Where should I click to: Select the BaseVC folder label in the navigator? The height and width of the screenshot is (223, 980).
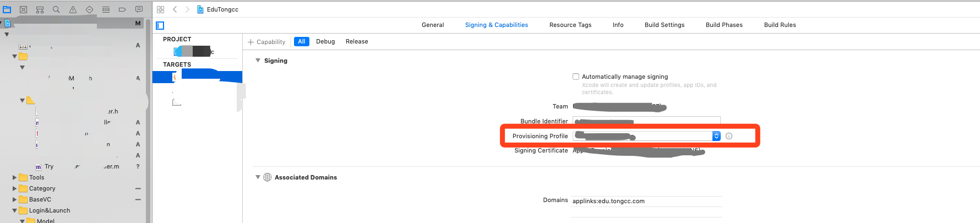40,199
